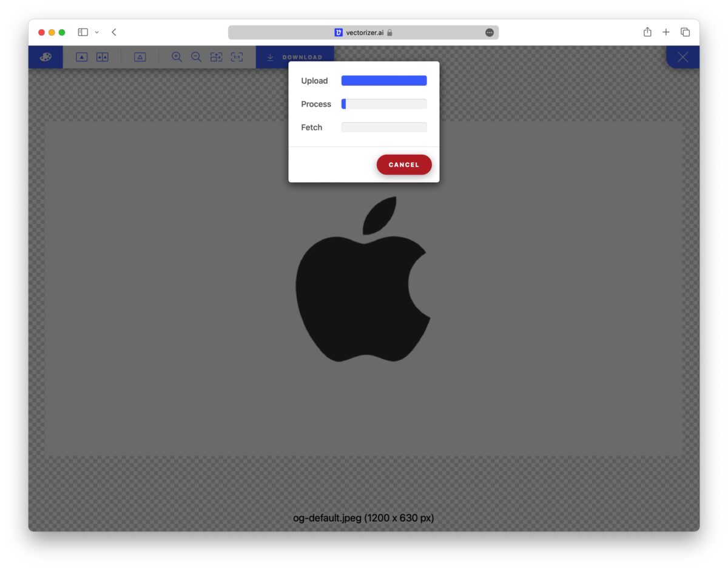Select the single image view icon
This screenshot has width=728, height=569.
(x=82, y=57)
